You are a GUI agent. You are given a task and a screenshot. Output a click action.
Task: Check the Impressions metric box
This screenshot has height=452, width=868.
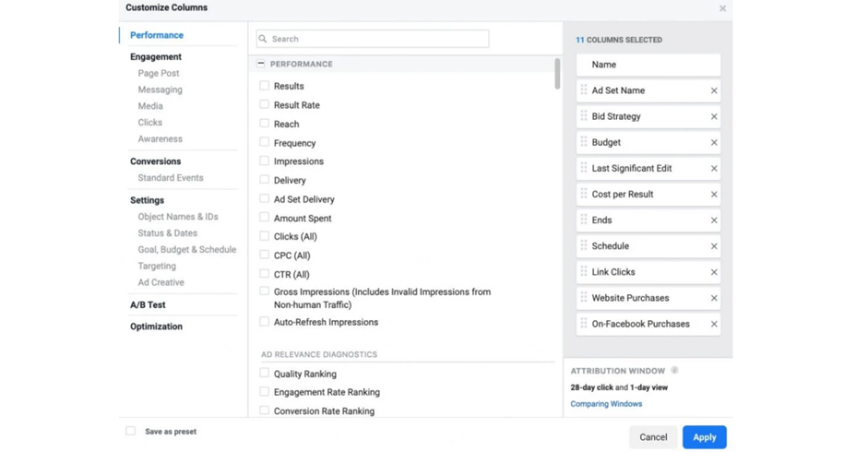(265, 161)
